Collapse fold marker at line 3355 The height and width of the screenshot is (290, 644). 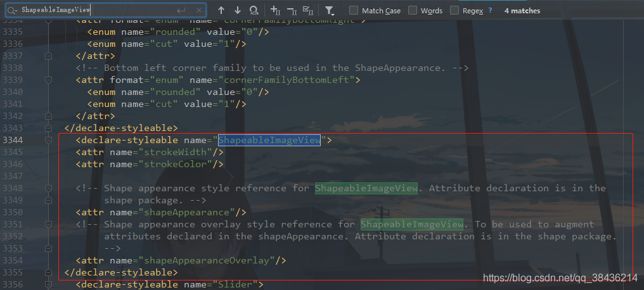coord(48,272)
